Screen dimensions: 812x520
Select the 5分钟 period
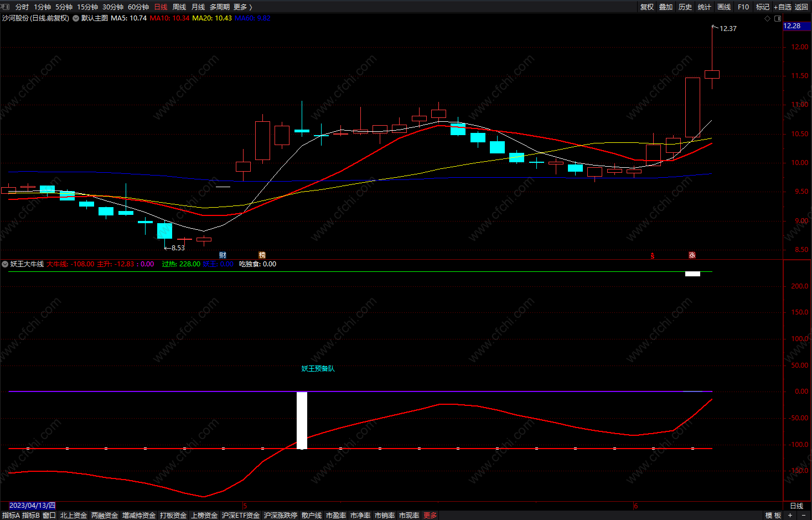pos(64,7)
